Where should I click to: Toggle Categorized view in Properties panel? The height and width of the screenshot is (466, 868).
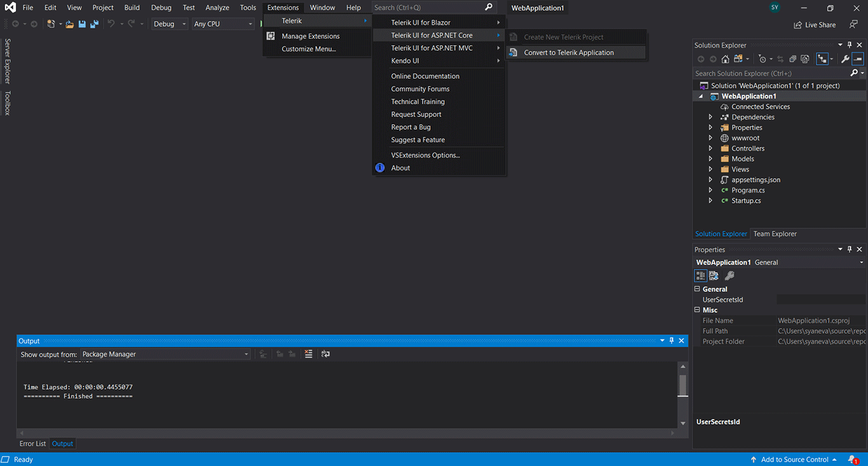coord(700,276)
